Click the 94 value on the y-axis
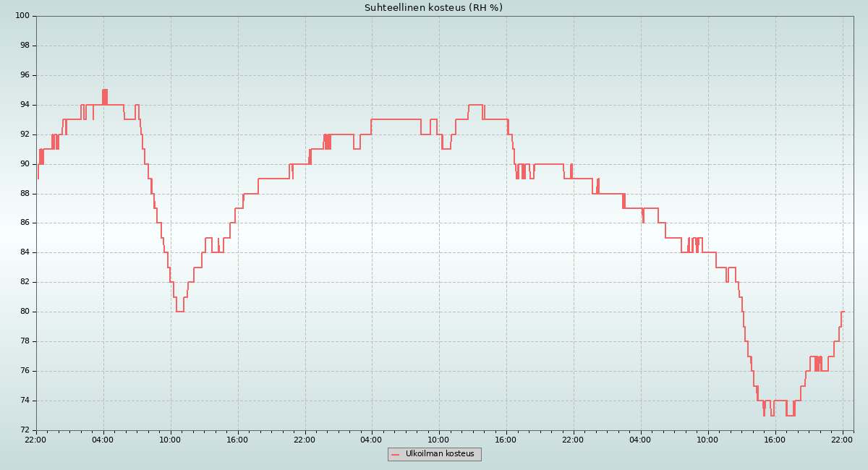 pos(24,105)
